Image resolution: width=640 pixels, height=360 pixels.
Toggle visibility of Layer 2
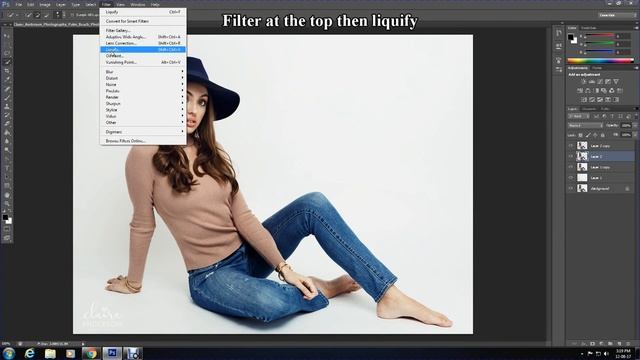coord(571,156)
